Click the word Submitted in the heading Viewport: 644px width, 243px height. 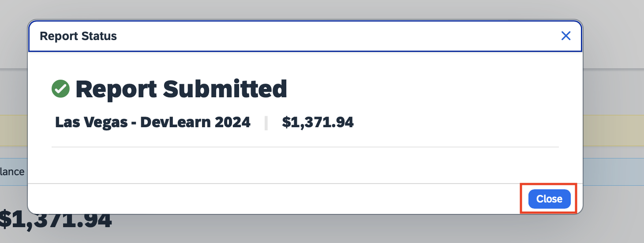pyautogui.click(x=225, y=89)
